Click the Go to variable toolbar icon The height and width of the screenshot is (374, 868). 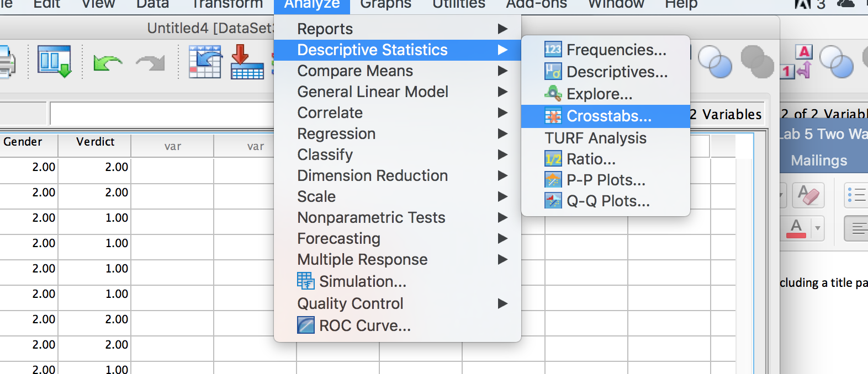(x=247, y=62)
